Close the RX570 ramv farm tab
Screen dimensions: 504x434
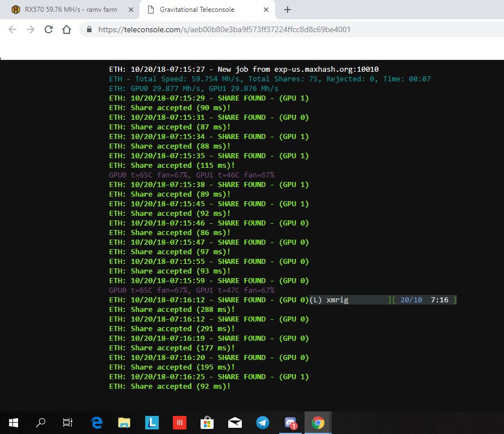(131, 10)
